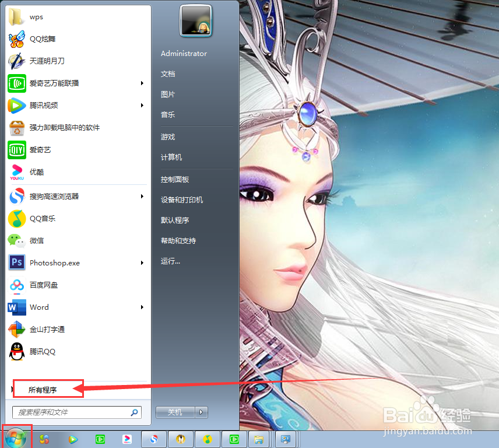Viewport: 499px width, 448px height.
Task: Open 计算机 from Start menu
Action: [x=171, y=157]
